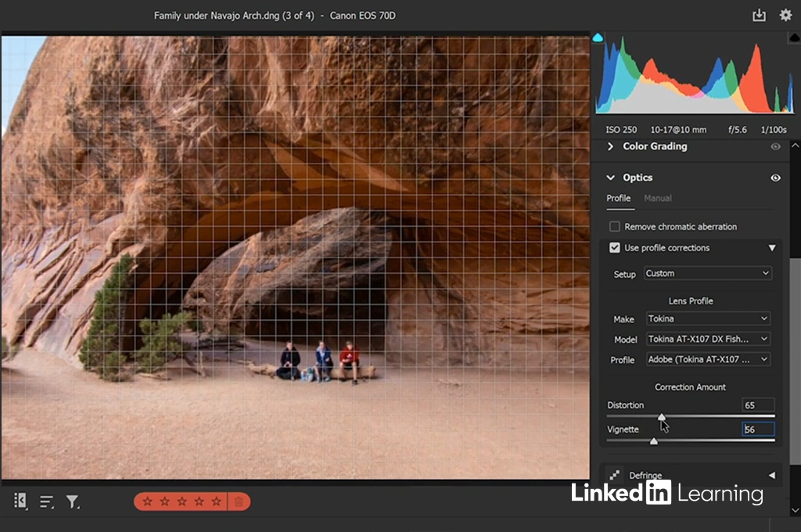Screen dimensions: 801x532
Task: Click the trash icon beside star rating
Action: [239, 501]
